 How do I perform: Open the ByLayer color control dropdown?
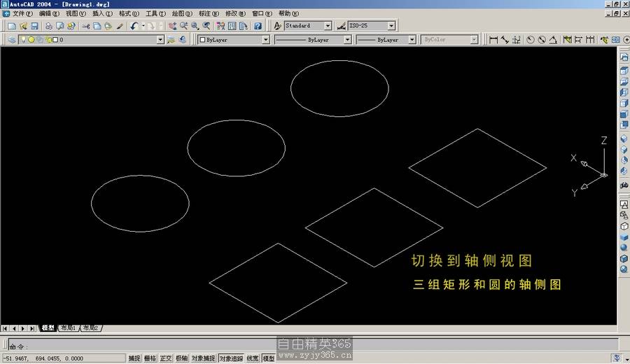(x=265, y=40)
